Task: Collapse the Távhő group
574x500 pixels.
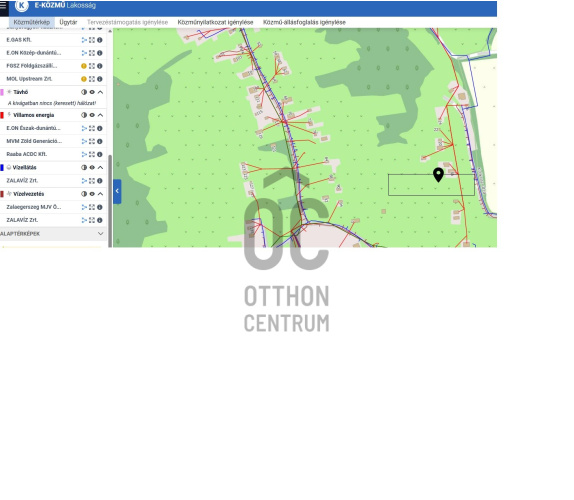Action: coord(100,92)
